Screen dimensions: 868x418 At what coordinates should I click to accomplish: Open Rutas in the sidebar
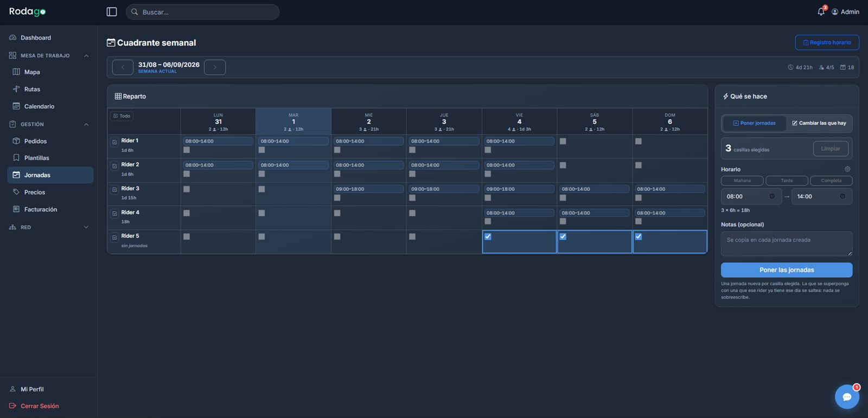50,89
